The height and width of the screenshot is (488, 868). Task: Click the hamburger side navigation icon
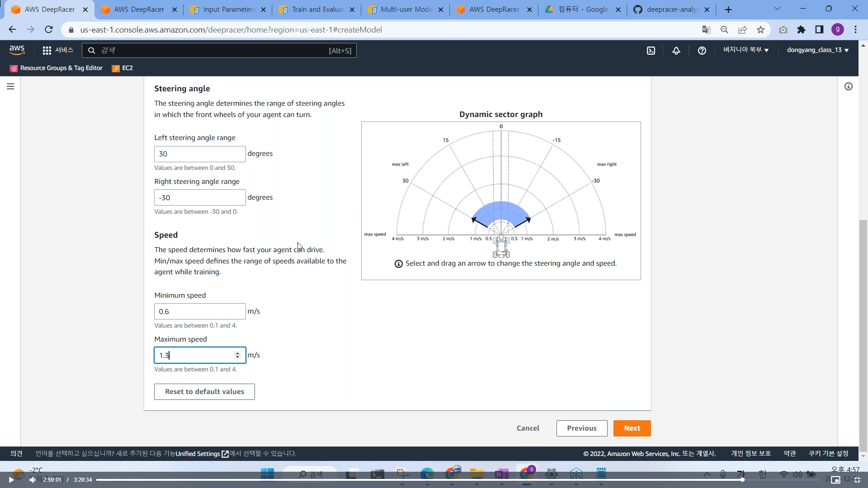[x=10, y=86]
